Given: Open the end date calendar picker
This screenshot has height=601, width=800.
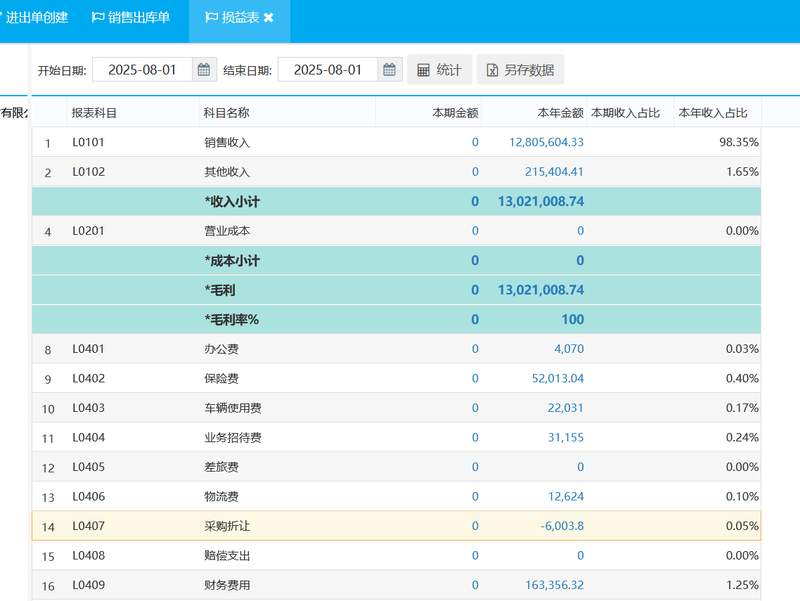Looking at the screenshot, I should click(x=389, y=70).
